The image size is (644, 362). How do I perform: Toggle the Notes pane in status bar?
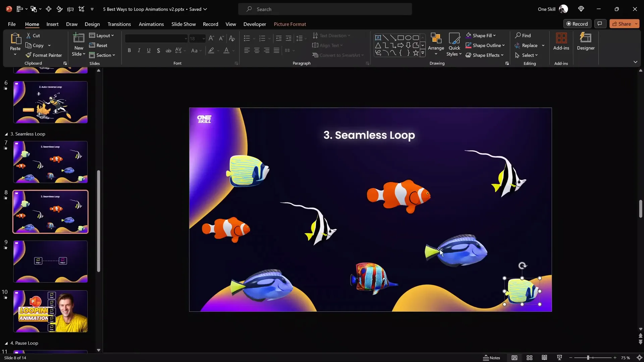click(491, 358)
